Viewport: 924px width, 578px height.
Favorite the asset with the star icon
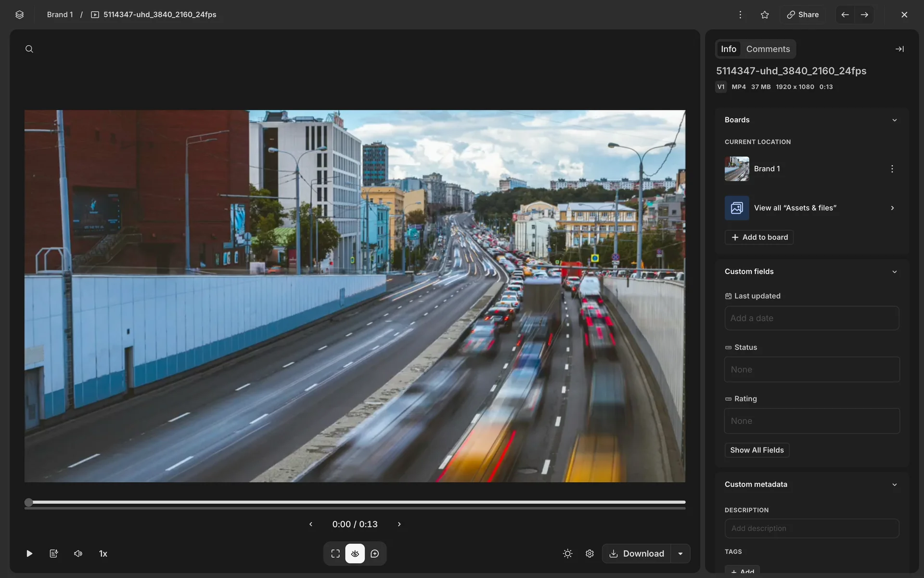(x=765, y=14)
